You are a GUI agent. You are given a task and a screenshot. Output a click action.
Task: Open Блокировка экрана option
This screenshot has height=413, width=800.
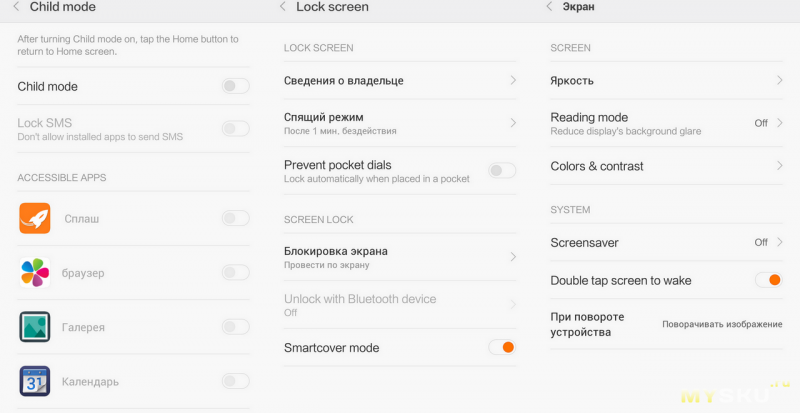400,257
